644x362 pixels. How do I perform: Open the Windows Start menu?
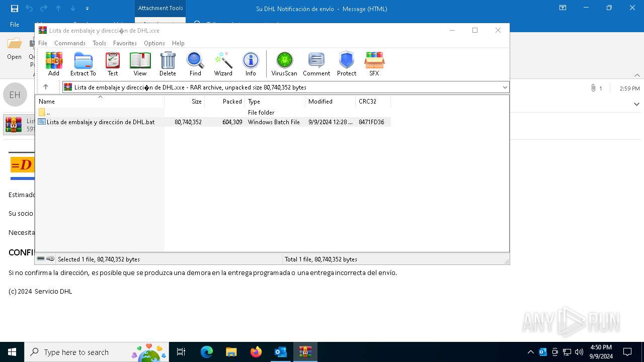[x=12, y=352]
